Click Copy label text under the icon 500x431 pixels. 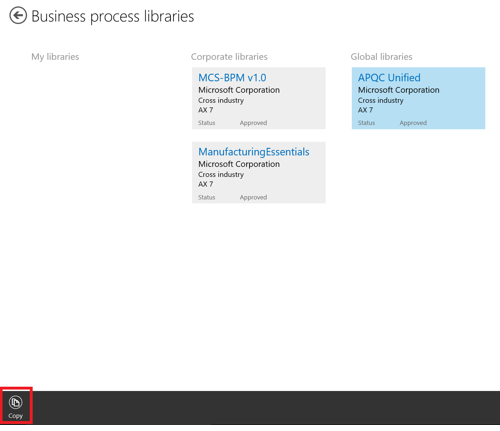click(x=15, y=416)
